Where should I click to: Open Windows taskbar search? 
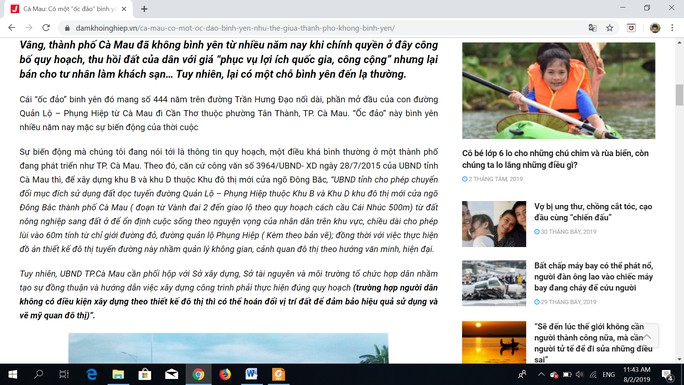coord(38,374)
